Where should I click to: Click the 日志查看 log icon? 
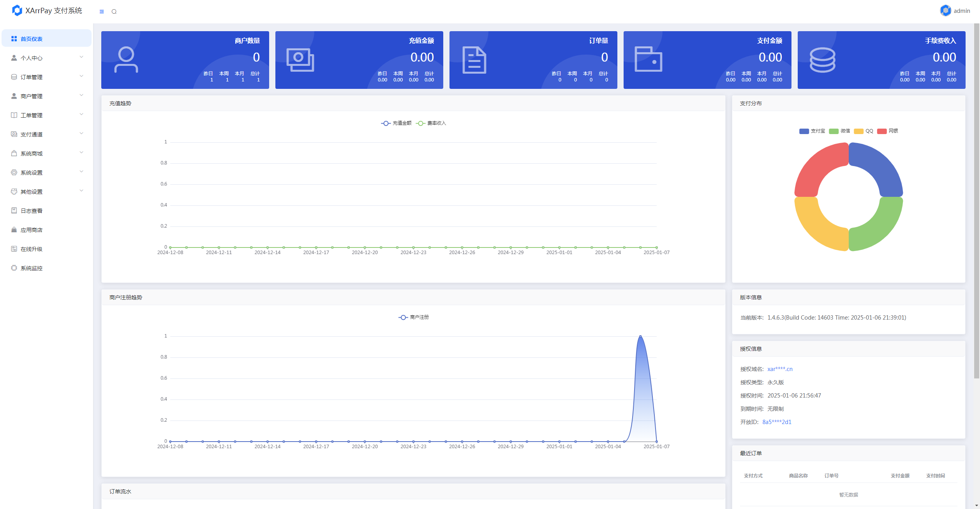[x=14, y=211]
